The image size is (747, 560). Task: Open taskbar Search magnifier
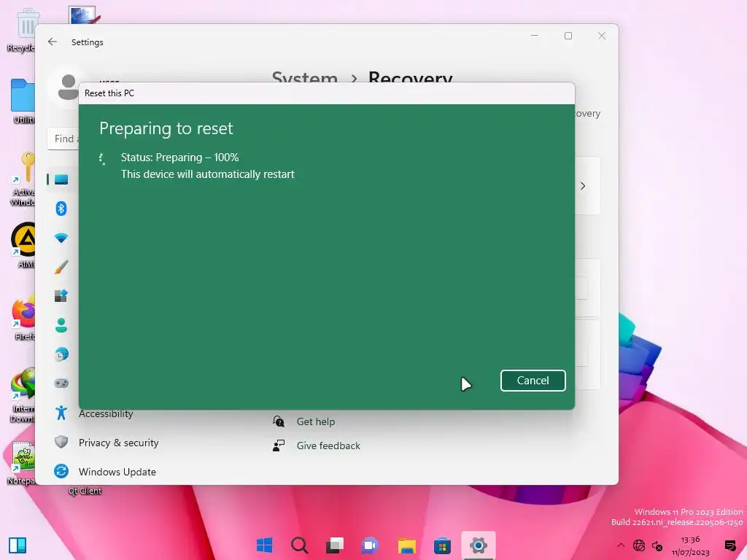(300, 545)
